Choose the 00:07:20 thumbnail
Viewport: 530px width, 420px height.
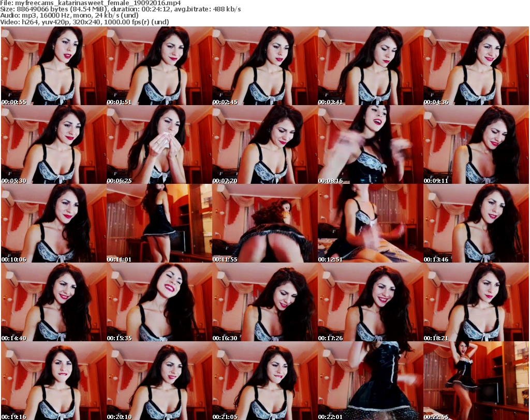264,144
